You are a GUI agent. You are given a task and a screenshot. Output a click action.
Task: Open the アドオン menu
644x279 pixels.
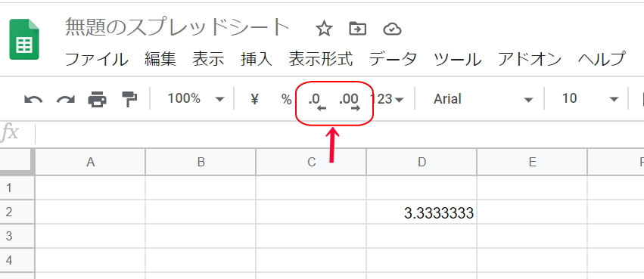(x=530, y=60)
